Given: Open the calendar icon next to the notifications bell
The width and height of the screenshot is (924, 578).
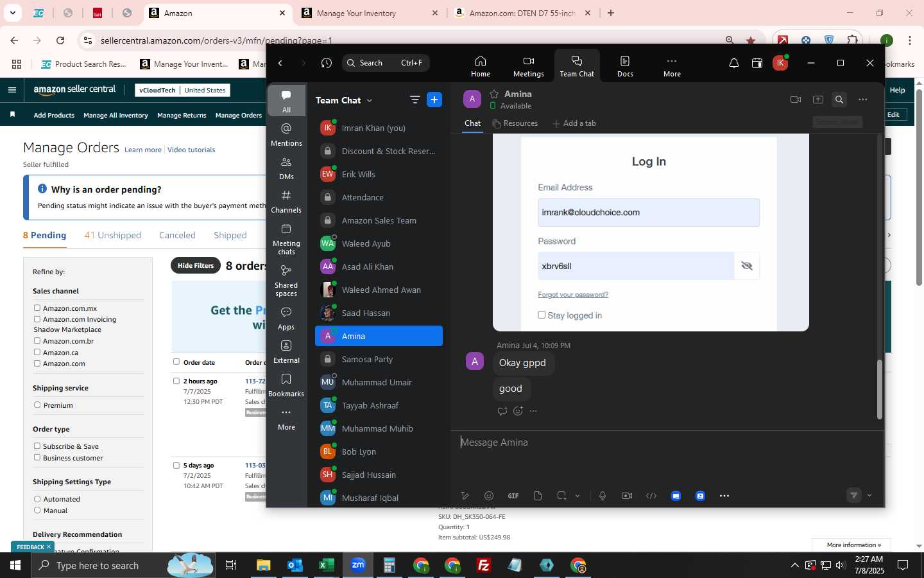Looking at the screenshot, I should 757,63.
